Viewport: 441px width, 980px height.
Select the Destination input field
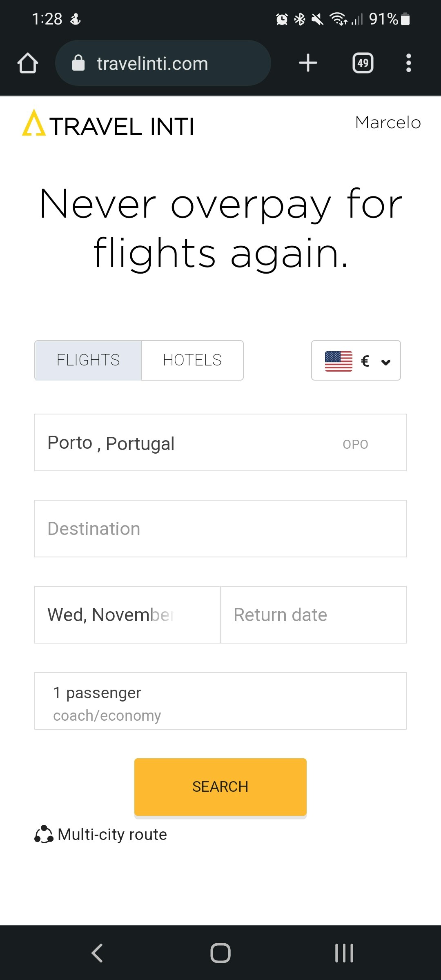click(220, 528)
